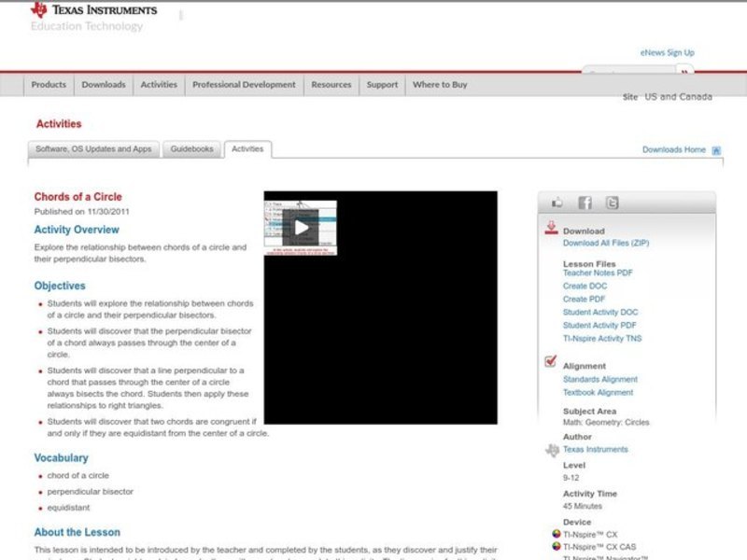Screen dimensions: 747x560
Task: Click the red Download arrow icon
Action: (551, 228)
